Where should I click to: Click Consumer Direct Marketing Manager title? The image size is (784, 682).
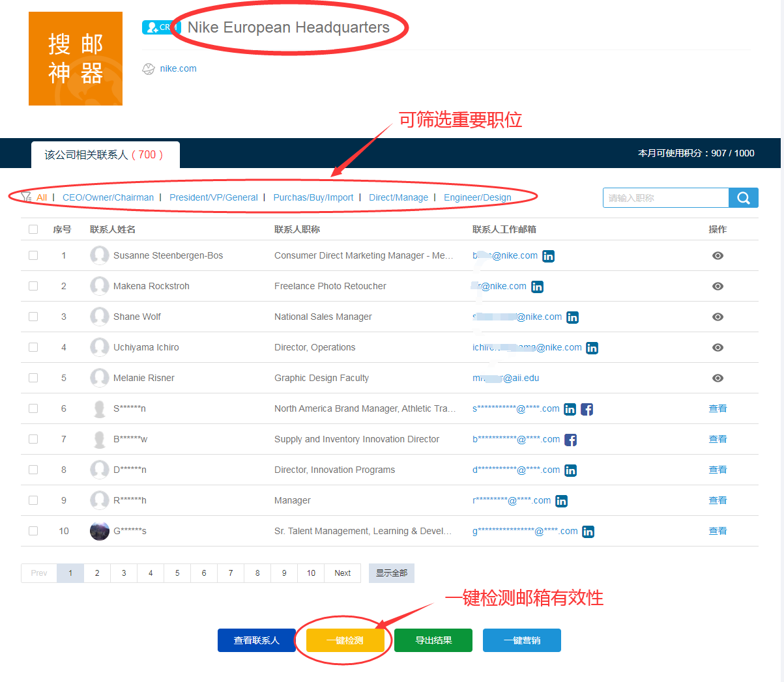pyautogui.click(x=364, y=255)
